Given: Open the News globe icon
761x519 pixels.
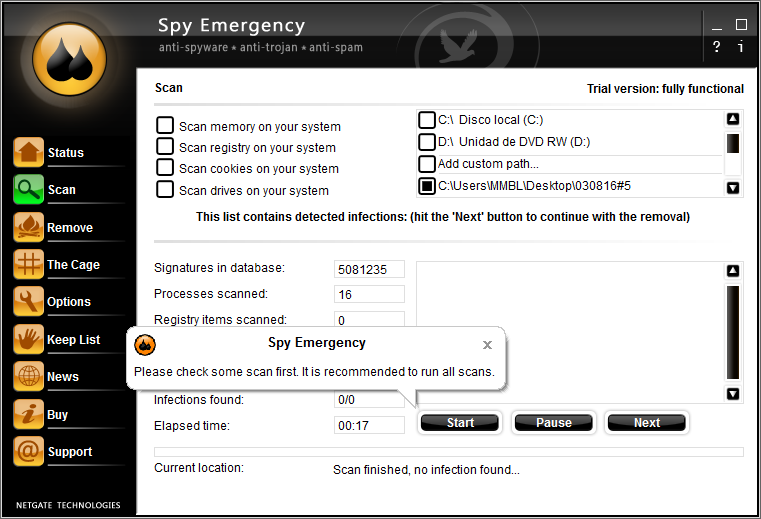Looking at the screenshot, I should pos(29,377).
